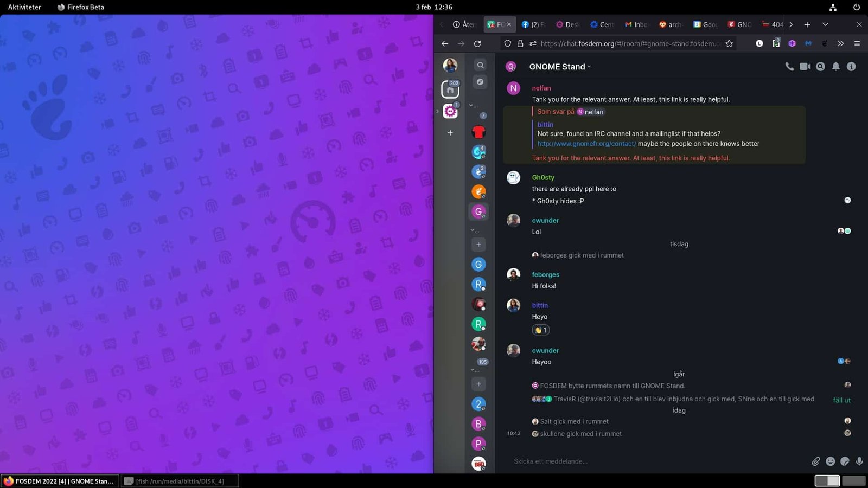Open the explore rooms compass icon
Screen dimensions: 868x488
(480, 82)
